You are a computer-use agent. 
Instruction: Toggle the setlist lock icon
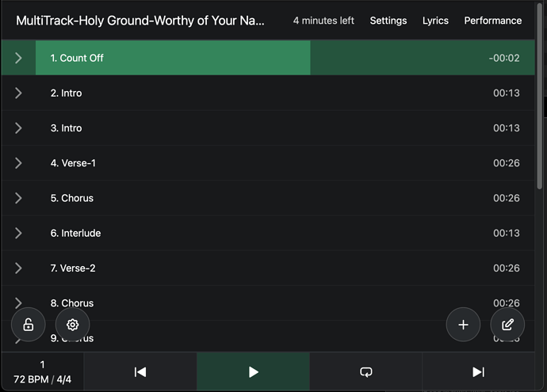(28, 325)
